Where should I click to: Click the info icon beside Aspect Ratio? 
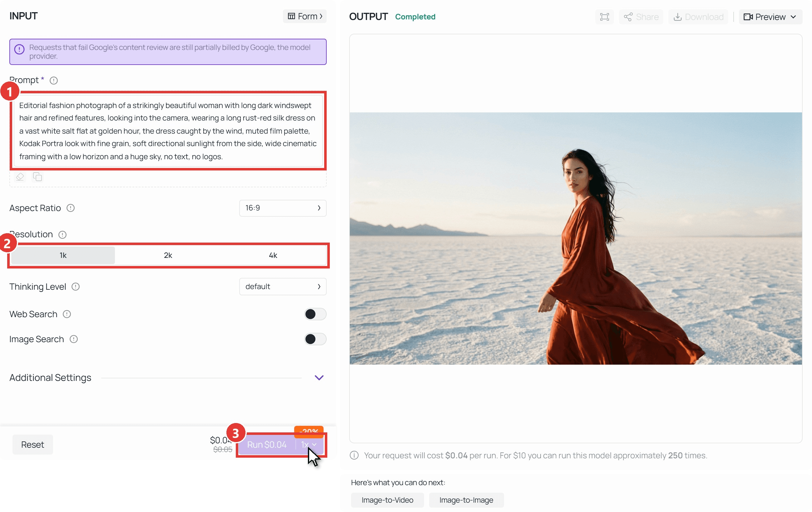[71, 208]
